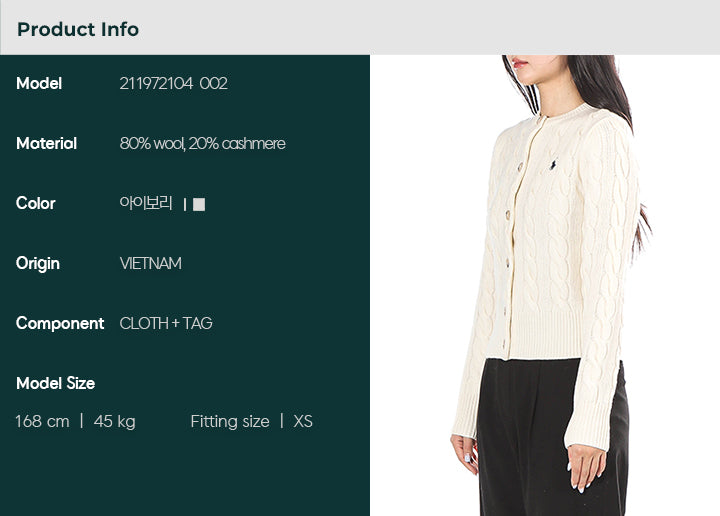Screen dimensions: 720x516
Task: Click the 168 cm height value
Action: (x=42, y=421)
